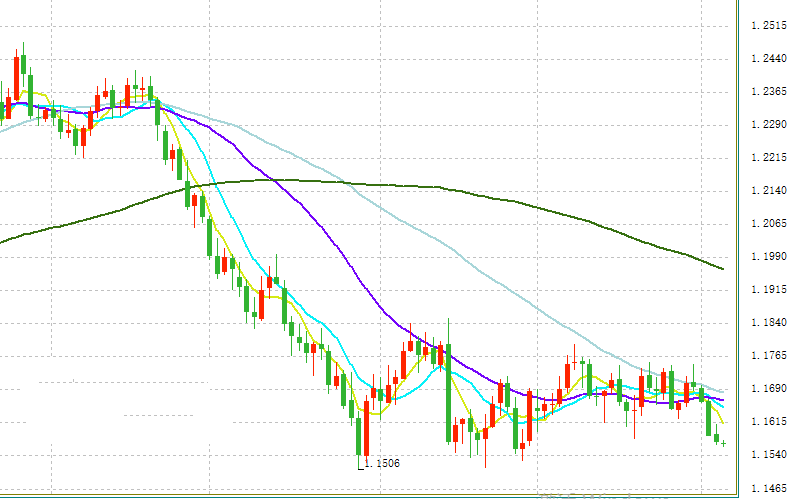Click the 1.1506 low price label
Image resolution: width=790 pixels, height=499 pixels.
click(x=384, y=464)
